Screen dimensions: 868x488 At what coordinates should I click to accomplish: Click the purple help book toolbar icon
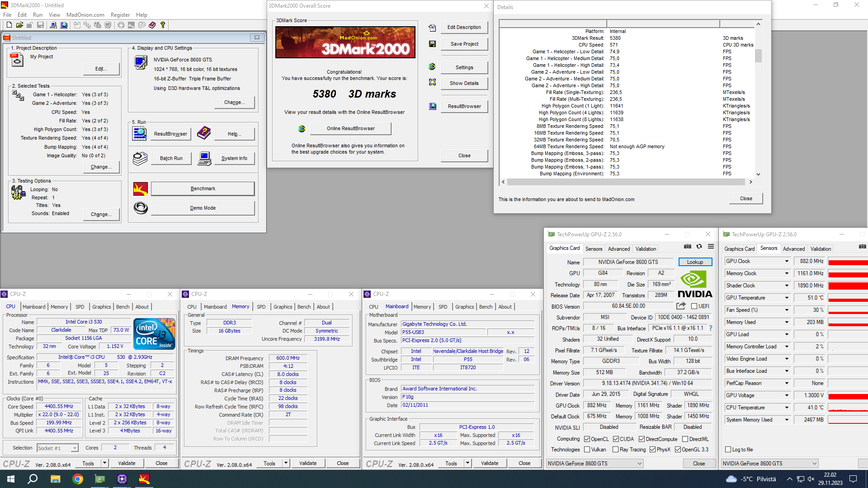[152, 25]
